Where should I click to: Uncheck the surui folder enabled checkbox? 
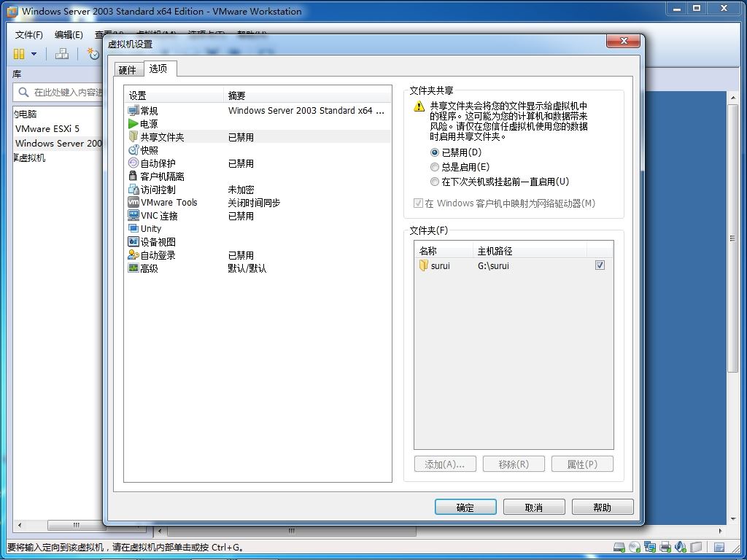pos(600,265)
